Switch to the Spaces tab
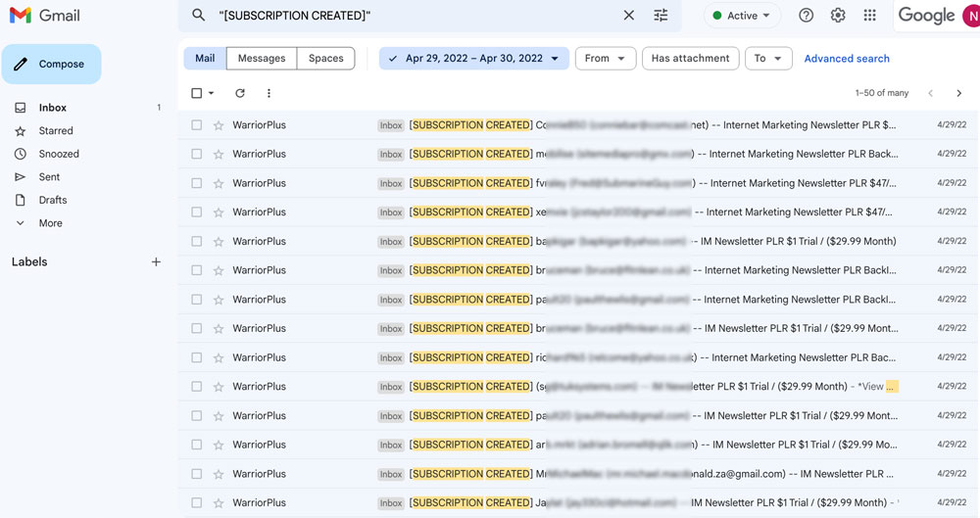 (325, 58)
